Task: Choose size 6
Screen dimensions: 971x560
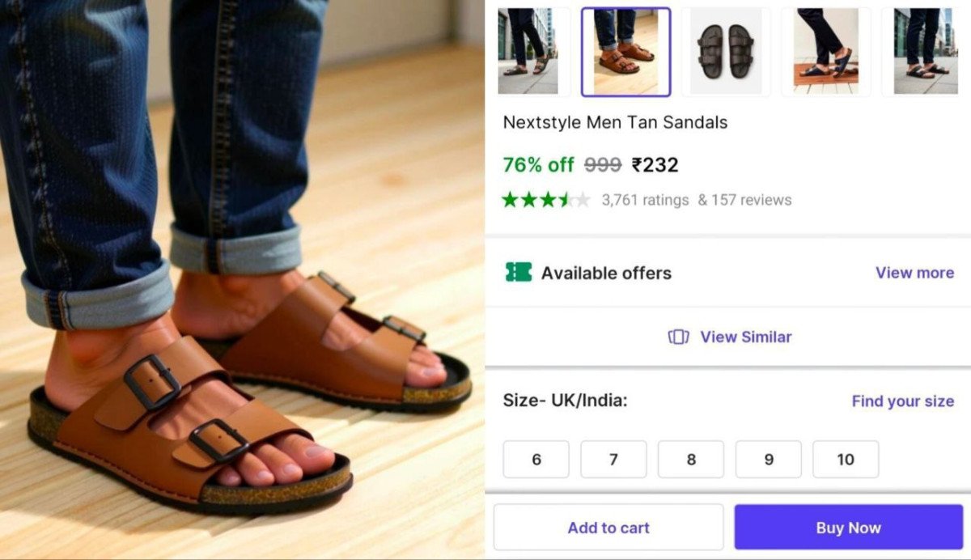Action: (x=536, y=460)
